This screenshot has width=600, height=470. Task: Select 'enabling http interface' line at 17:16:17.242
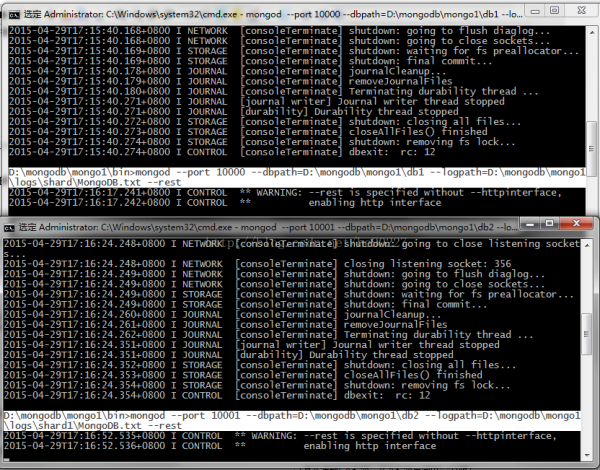point(225,202)
